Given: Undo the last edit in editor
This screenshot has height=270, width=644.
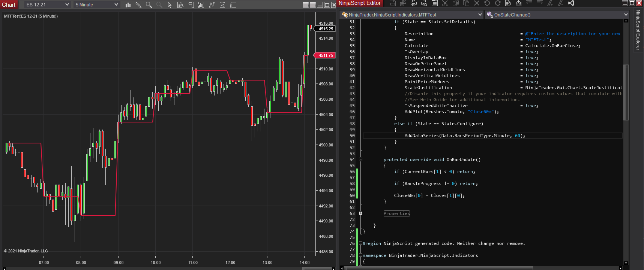Looking at the screenshot, I should (x=487, y=3).
